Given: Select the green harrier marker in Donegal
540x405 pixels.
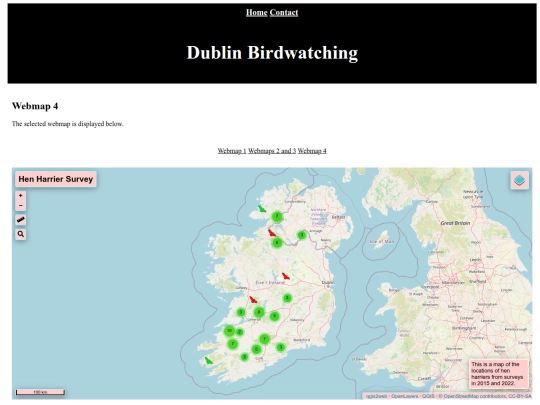Looking at the screenshot, I should click(262, 209).
